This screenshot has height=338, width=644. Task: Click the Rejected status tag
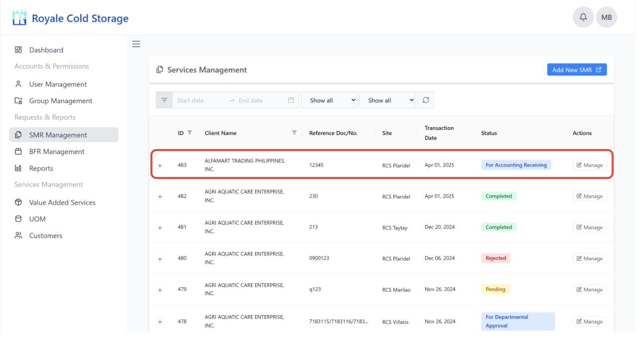pos(496,258)
